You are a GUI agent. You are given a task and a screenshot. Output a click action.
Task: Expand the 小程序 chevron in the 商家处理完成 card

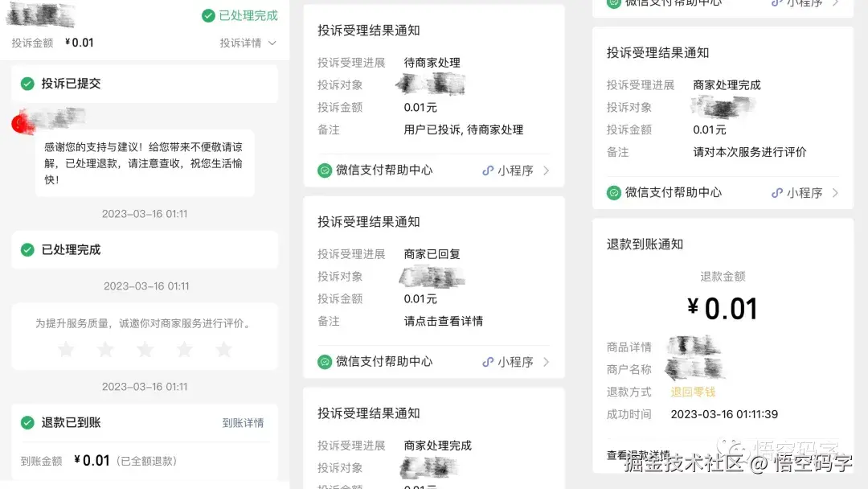pyautogui.click(x=837, y=192)
